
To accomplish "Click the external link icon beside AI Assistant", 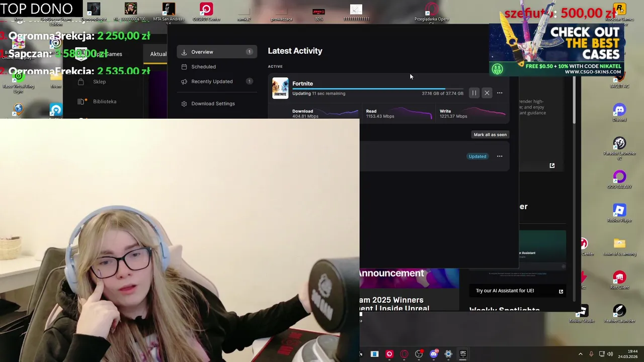I will point(561,291).
